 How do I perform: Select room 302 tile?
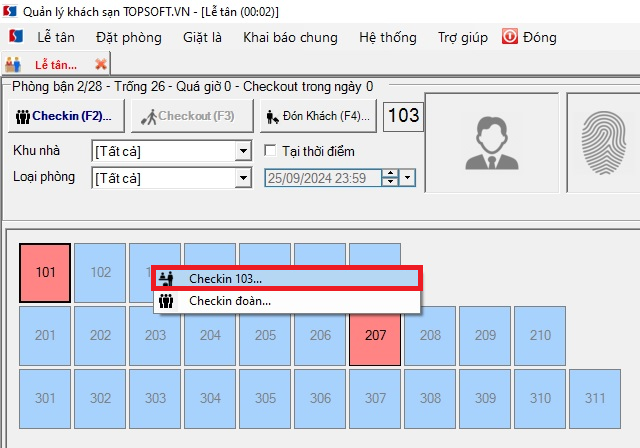(100, 399)
